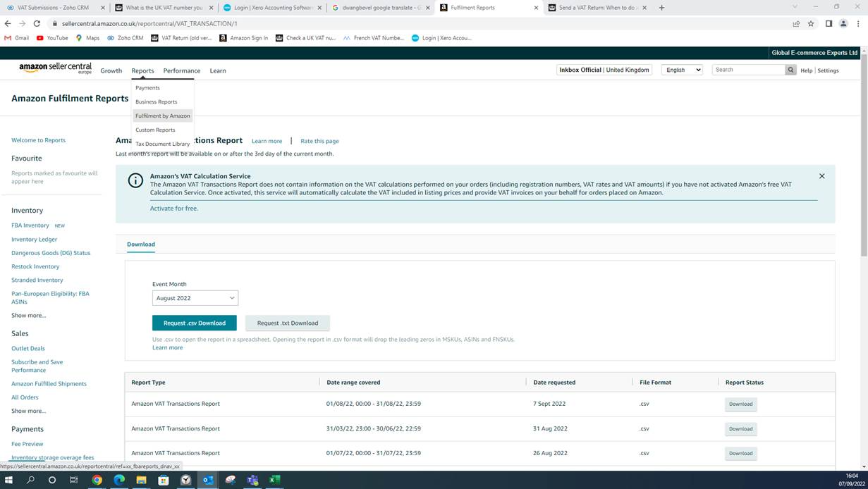The image size is (868, 489).
Task: Open Google Chrome from the taskbar
Action: (97, 480)
